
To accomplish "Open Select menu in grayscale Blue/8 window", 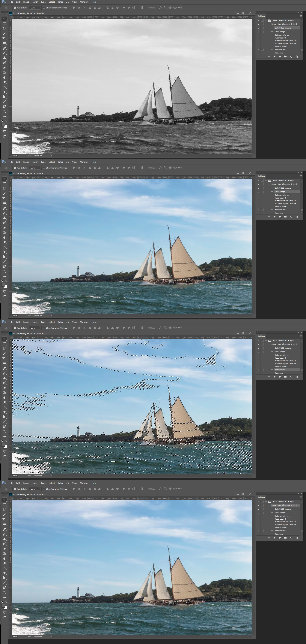I will coord(52,2).
